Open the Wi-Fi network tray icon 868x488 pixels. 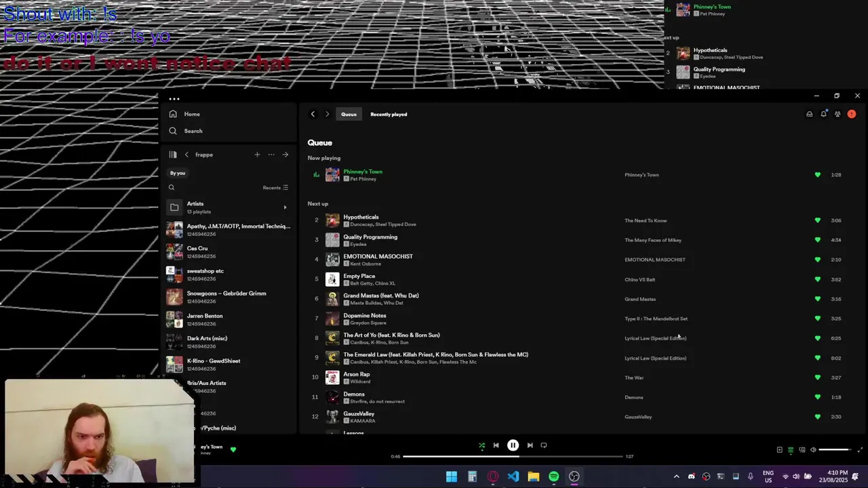(786, 476)
